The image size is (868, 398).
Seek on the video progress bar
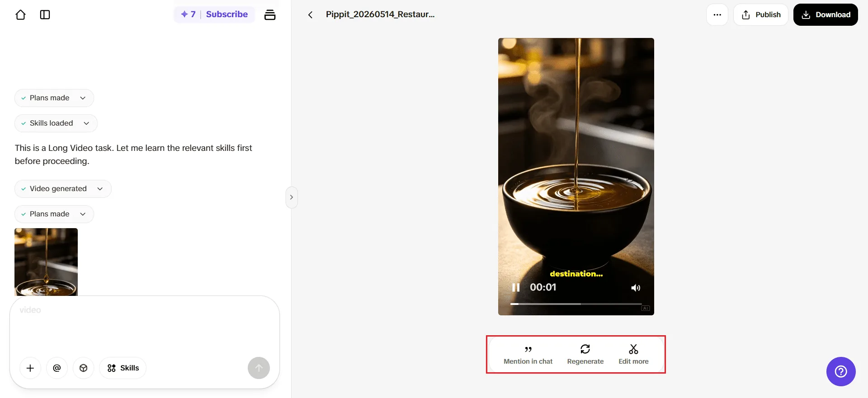coord(576,304)
